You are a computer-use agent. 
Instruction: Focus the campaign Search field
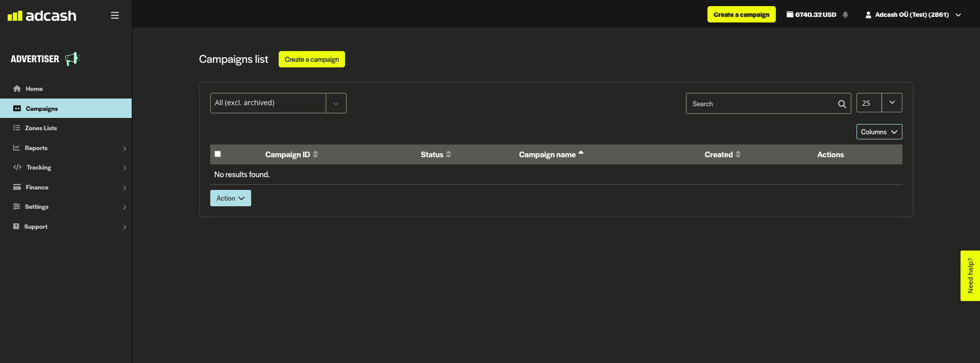click(x=761, y=104)
